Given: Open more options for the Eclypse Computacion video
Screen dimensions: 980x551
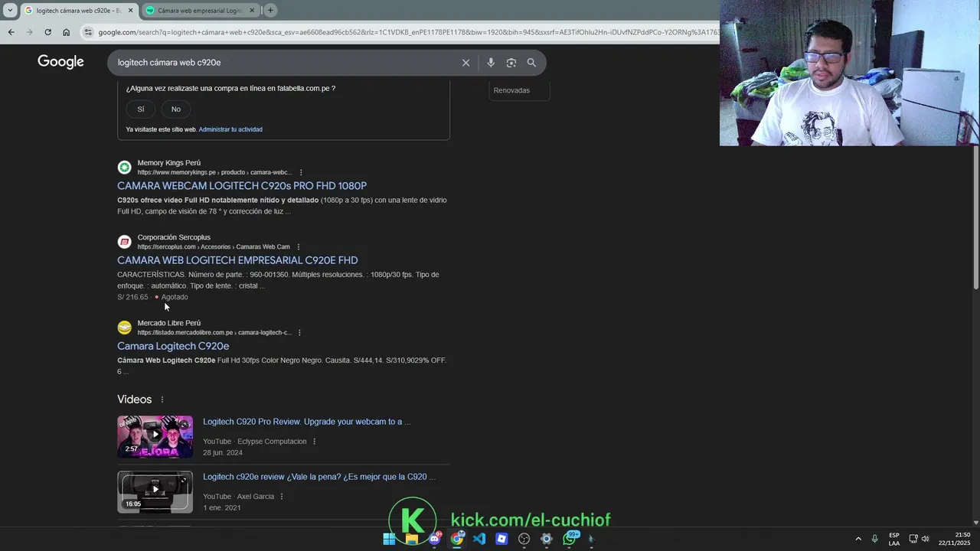Looking at the screenshot, I should (x=314, y=442).
